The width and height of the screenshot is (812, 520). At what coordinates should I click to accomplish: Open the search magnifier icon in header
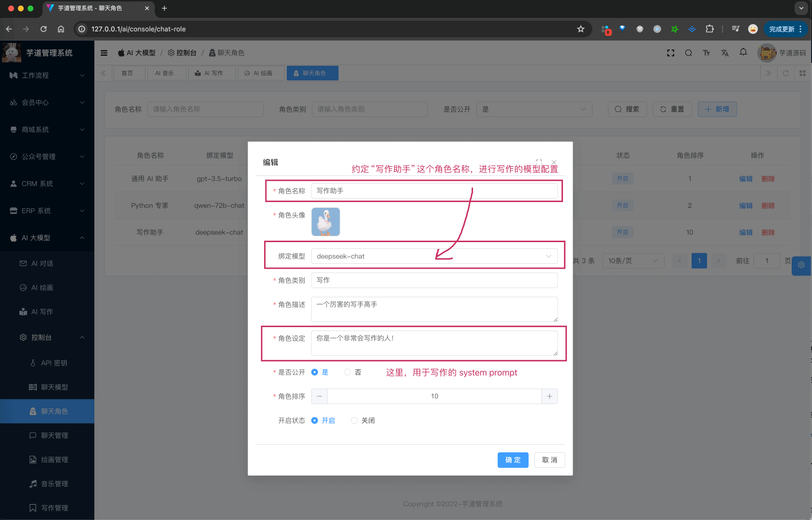[x=688, y=53]
